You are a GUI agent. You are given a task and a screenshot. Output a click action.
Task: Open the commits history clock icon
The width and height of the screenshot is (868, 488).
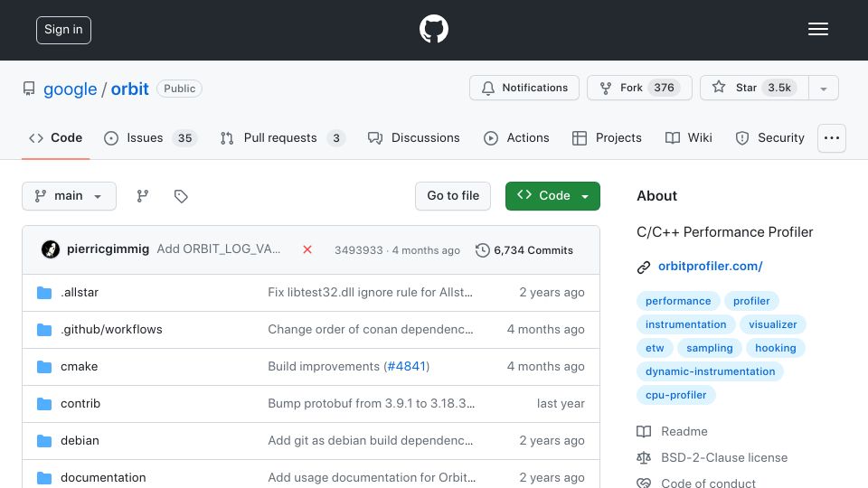point(482,250)
